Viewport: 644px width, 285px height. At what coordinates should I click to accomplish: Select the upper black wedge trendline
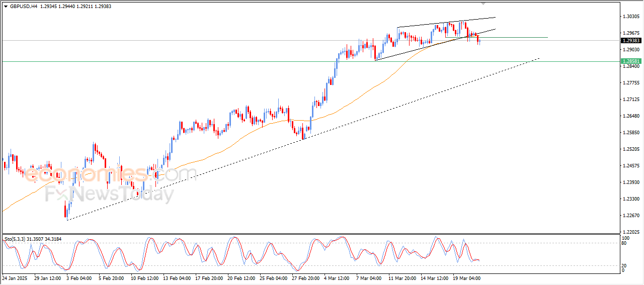pyautogui.click(x=446, y=23)
